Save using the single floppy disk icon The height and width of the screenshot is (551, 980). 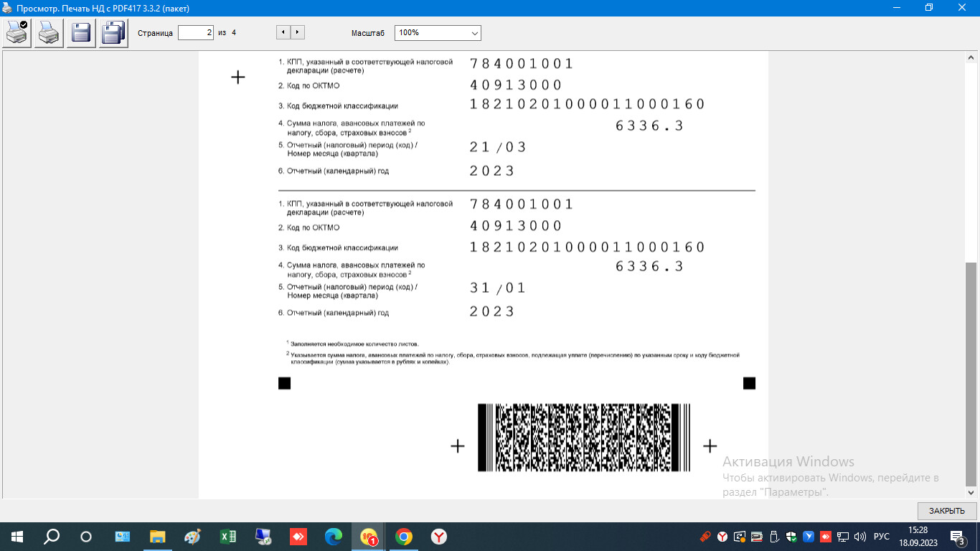point(81,32)
